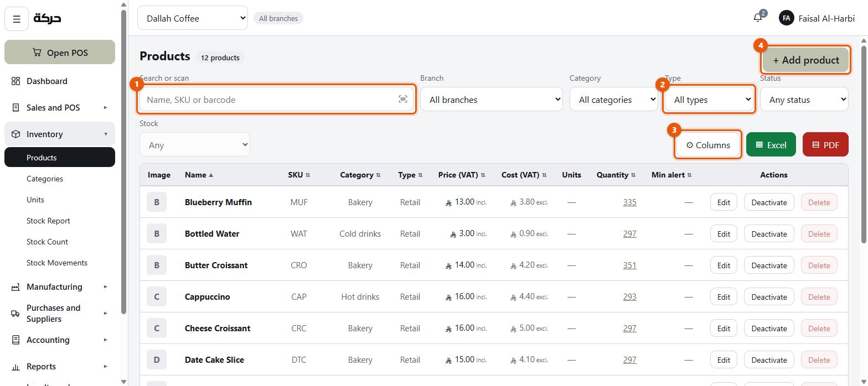Click the Manufacturing factory icon
Screen dimensions: 868x386
15,287
